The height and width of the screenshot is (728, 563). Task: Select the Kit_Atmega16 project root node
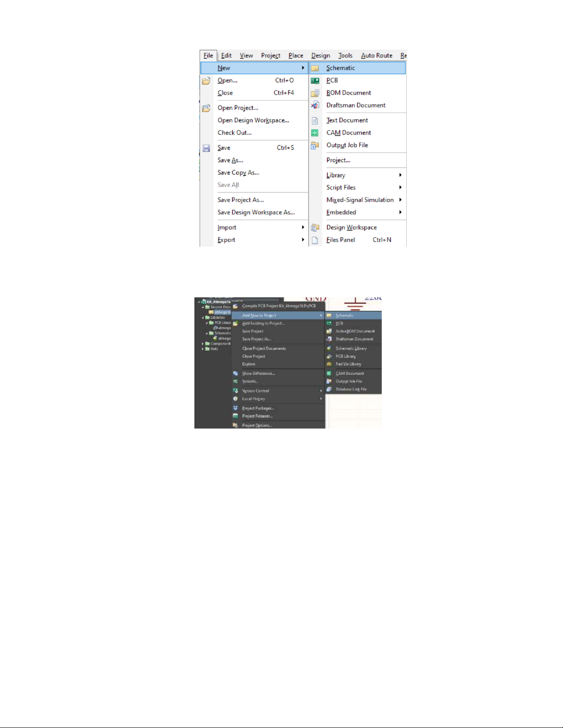218,302
